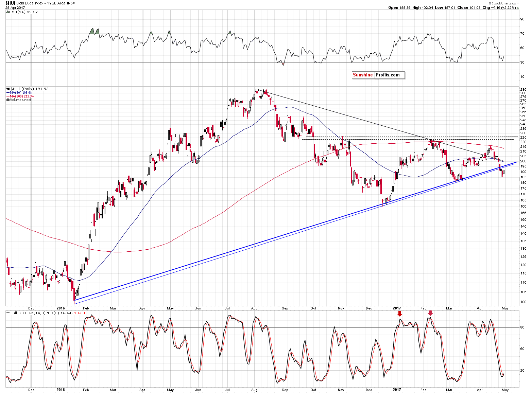Click the stochastic axis value 80

tap(522, 327)
